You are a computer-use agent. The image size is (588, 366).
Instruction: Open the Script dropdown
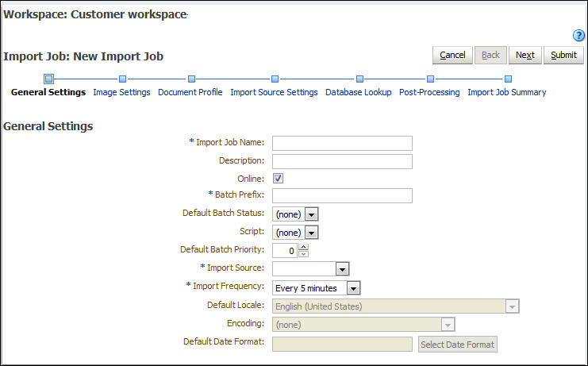311,233
